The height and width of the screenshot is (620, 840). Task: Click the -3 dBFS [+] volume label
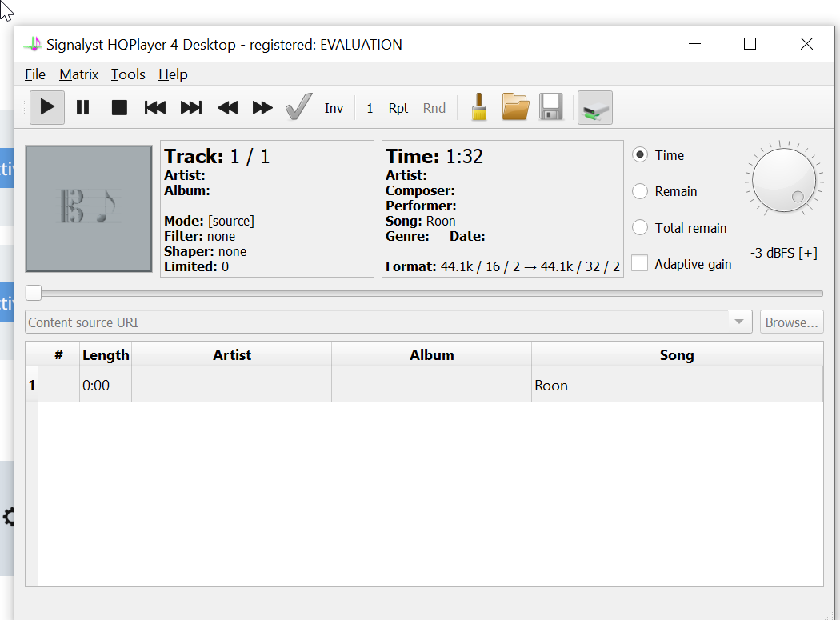click(784, 253)
